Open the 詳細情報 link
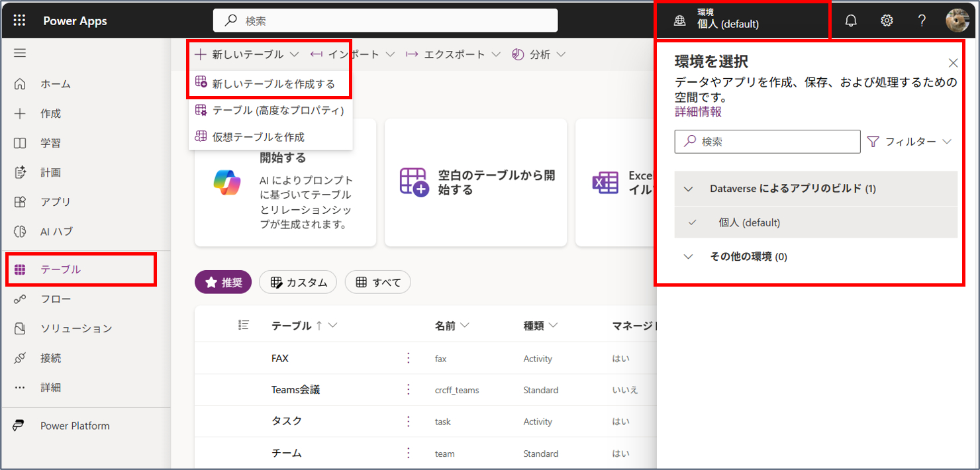The image size is (980, 470). click(698, 112)
